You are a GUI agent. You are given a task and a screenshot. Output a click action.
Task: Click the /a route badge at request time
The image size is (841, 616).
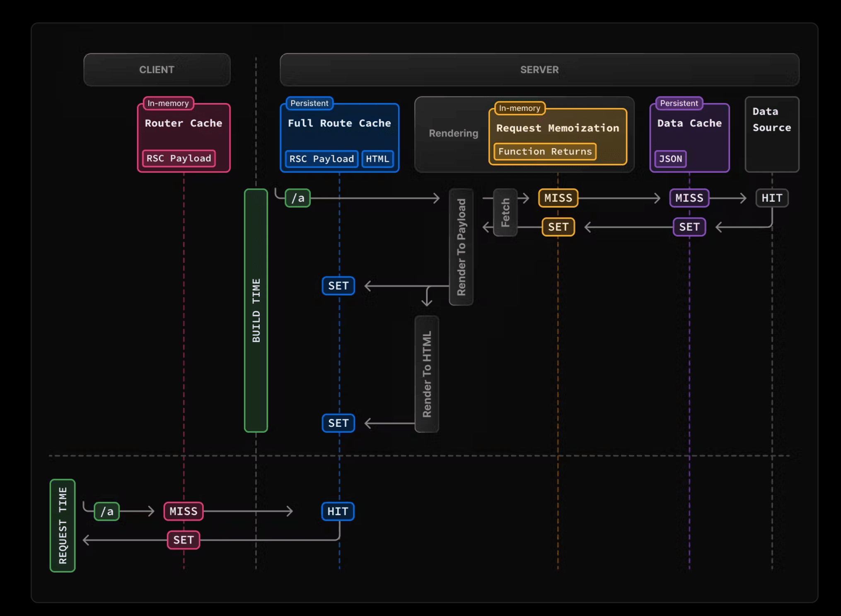[107, 511]
